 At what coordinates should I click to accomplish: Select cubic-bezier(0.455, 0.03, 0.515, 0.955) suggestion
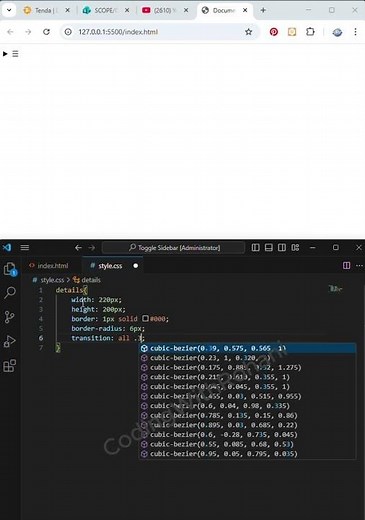(x=247, y=396)
